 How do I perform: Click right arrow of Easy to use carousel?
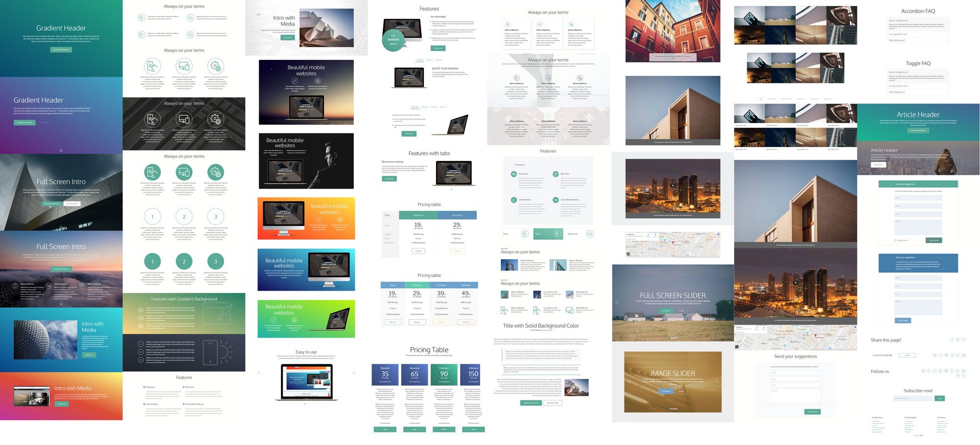[x=353, y=373]
